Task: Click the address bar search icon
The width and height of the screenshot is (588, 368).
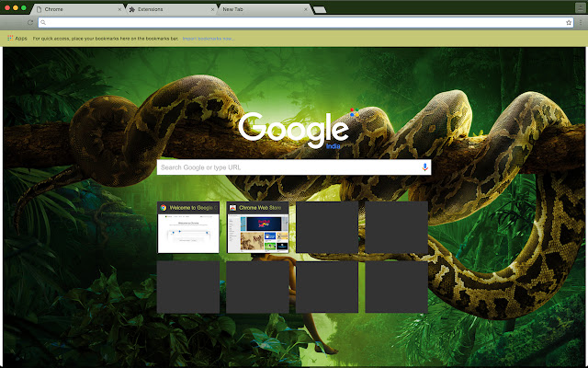Action: [x=43, y=22]
